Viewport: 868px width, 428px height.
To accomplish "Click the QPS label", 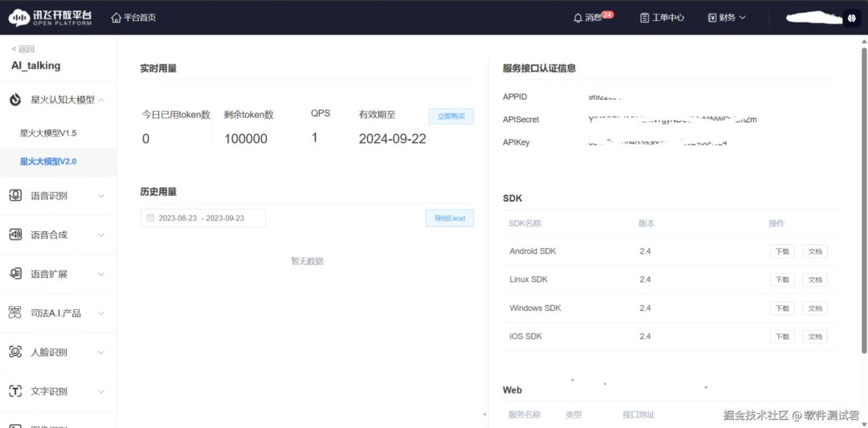I will coord(320,112).
